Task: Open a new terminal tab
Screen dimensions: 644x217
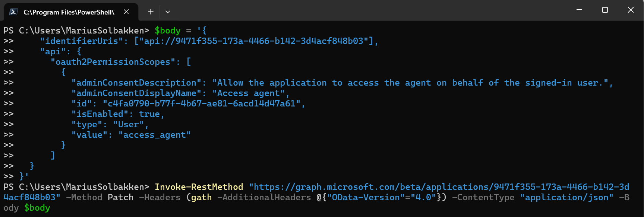Action: 151,12
